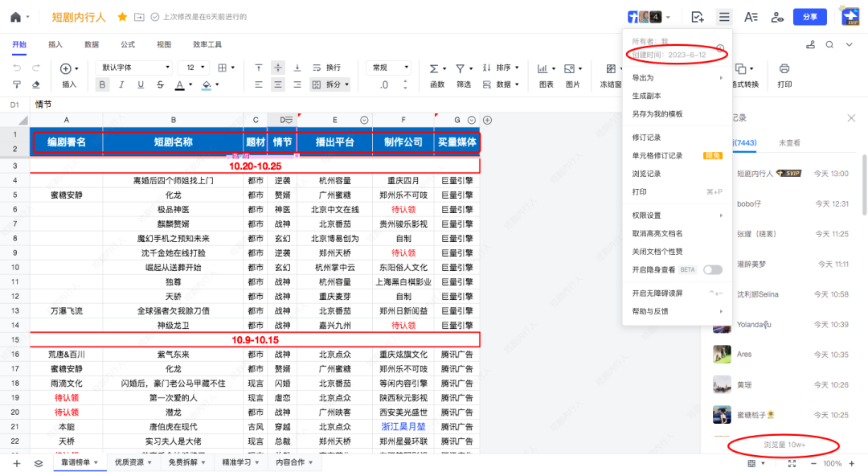Screen dimensions: 868x472
Task: Center text horizontally
Action: click(x=278, y=84)
